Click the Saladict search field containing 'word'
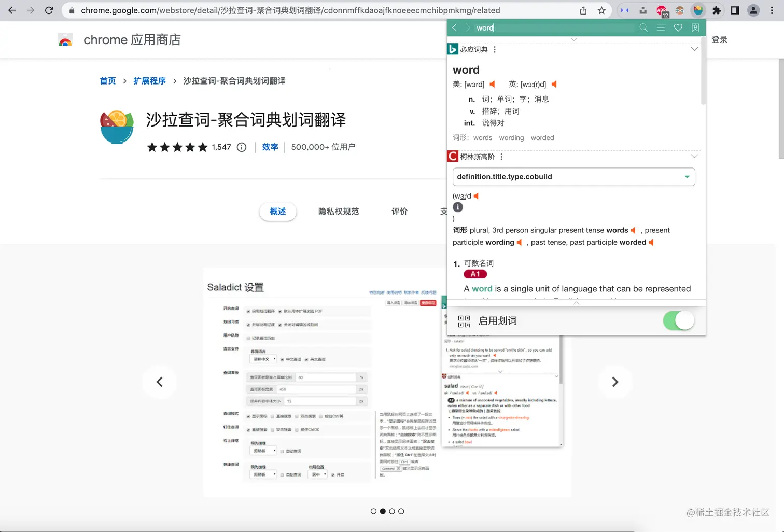Image resolution: width=784 pixels, height=532 pixels. [x=555, y=28]
